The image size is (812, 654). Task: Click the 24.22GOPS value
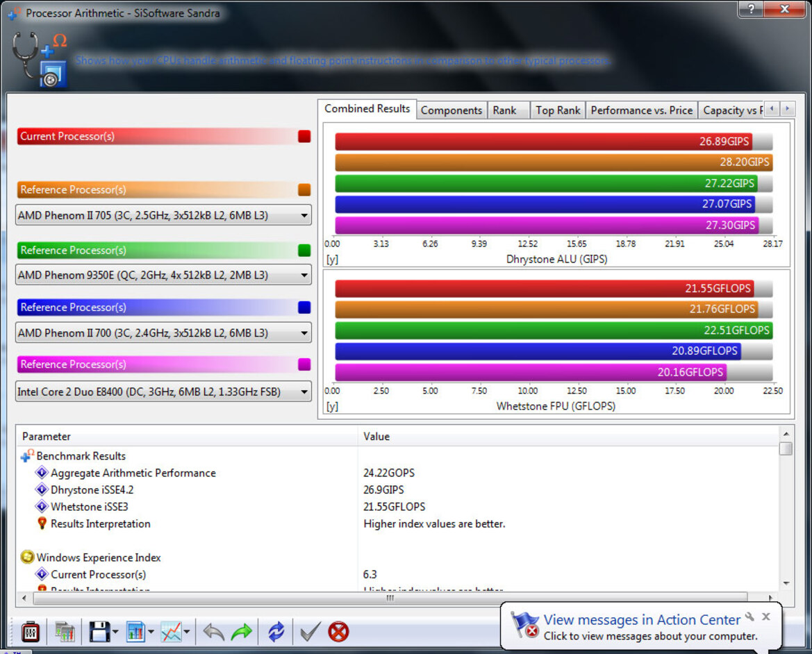pos(389,472)
